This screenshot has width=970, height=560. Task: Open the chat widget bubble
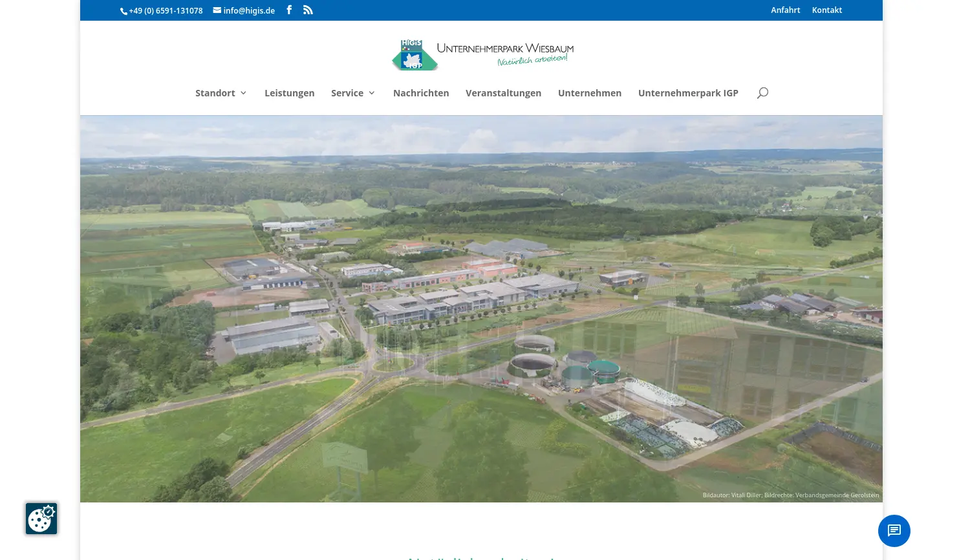coord(894,531)
